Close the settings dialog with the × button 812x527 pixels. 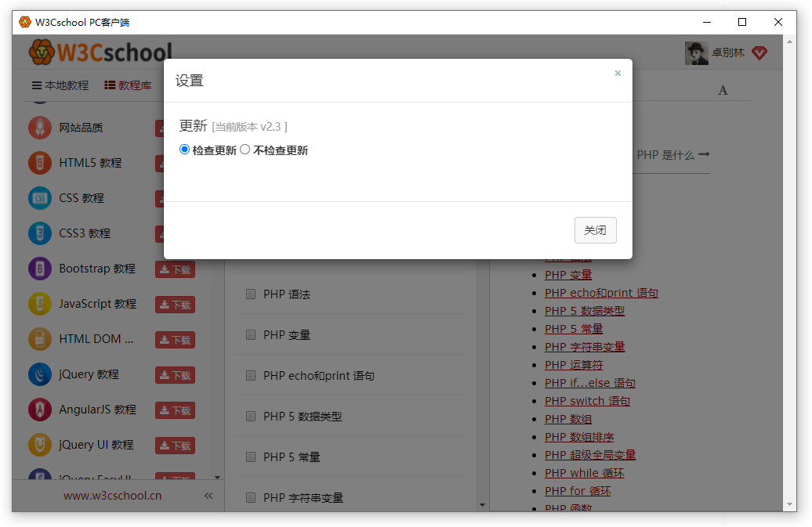(x=618, y=74)
